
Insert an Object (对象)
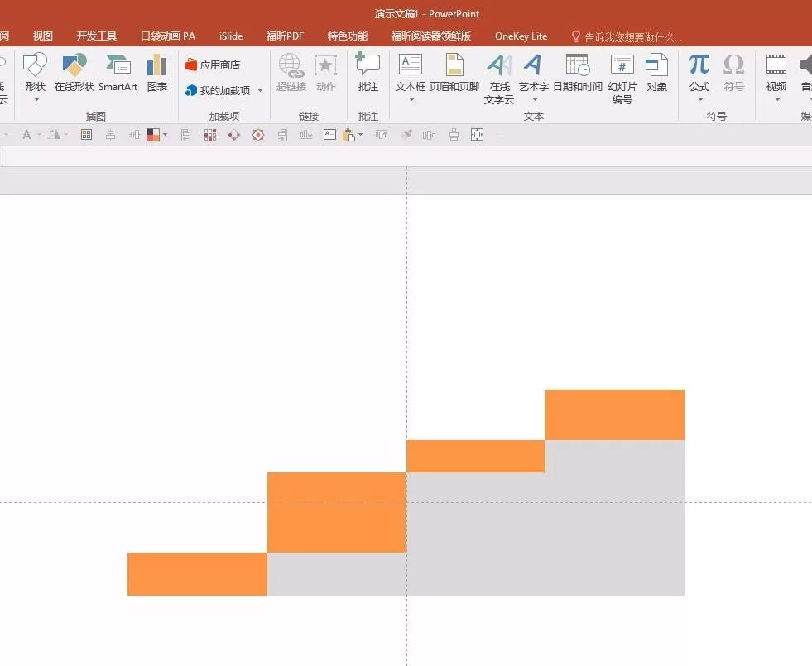click(656, 73)
